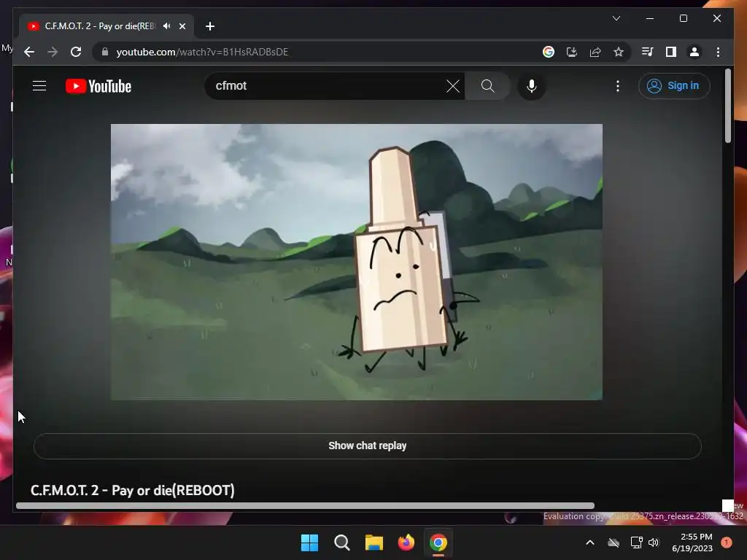Open the tray cloud sync icon
Screen dimensions: 747x560
[x=614, y=542]
